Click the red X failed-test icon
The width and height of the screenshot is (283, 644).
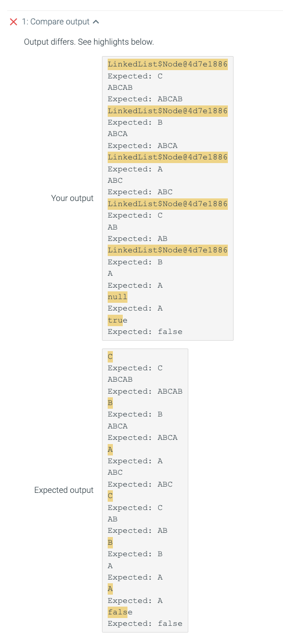(14, 22)
